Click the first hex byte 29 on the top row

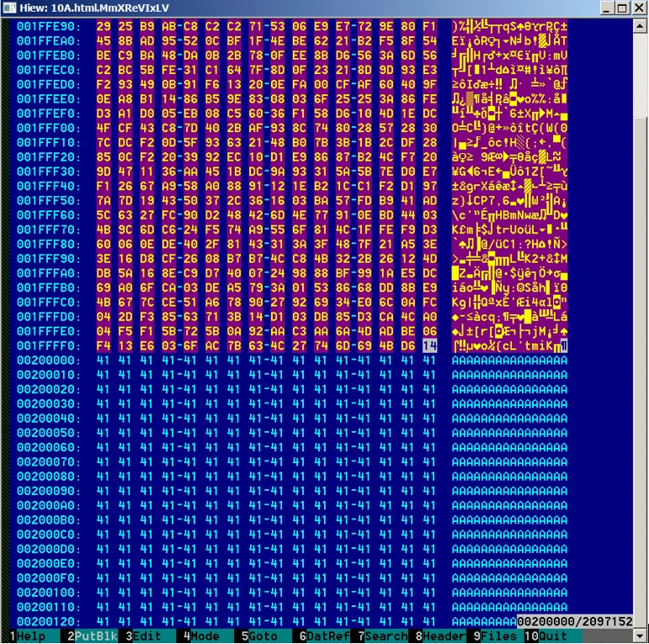104,26
